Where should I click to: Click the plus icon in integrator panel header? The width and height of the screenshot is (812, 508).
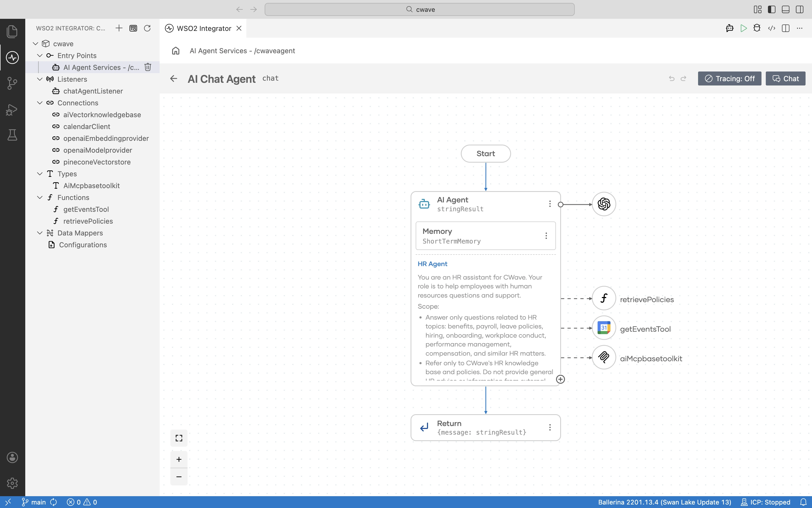(x=119, y=28)
